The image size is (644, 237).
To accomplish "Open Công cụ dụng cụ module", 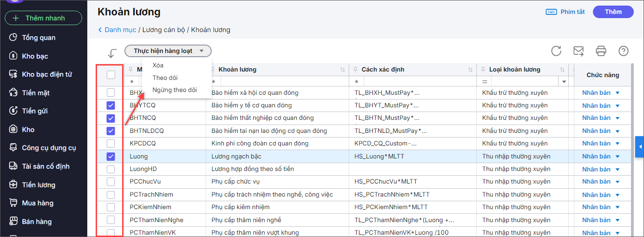I will pyautogui.click(x=49, y=148).
